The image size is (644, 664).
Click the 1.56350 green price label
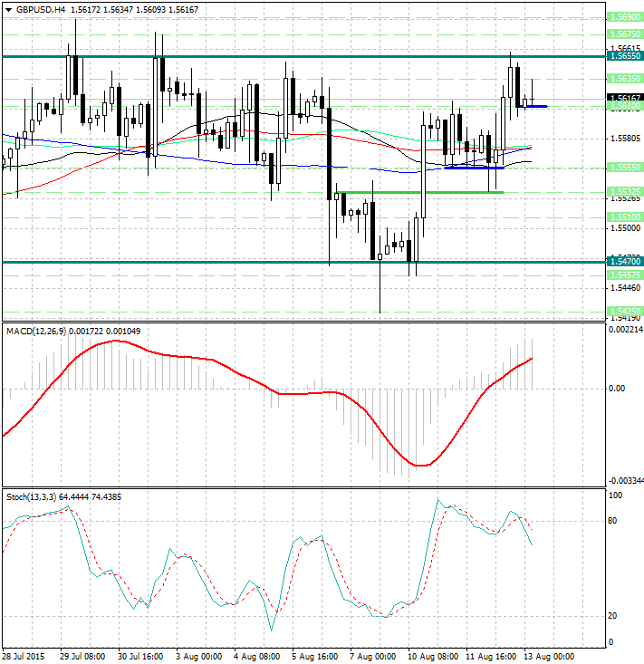(624, 79)
